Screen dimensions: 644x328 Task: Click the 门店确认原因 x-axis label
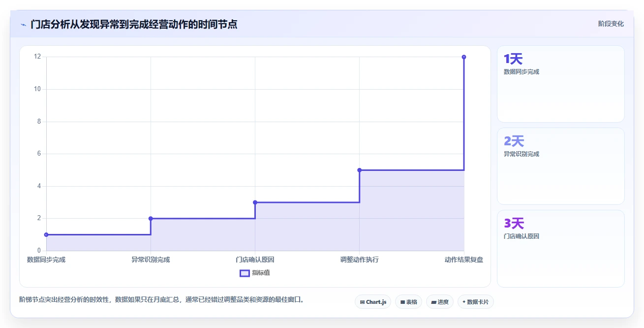click(x=255, y=260)
